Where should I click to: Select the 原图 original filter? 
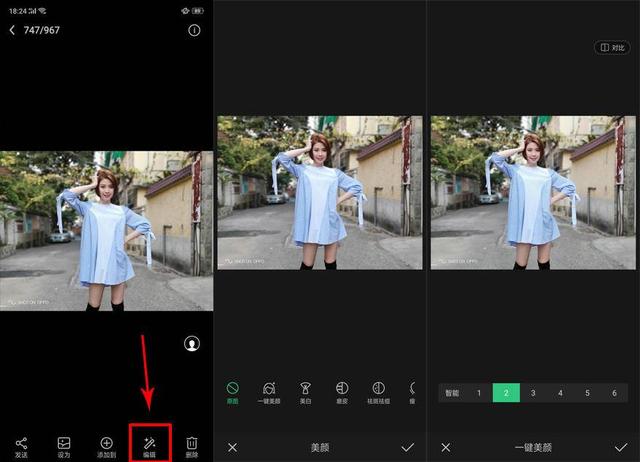233,391
